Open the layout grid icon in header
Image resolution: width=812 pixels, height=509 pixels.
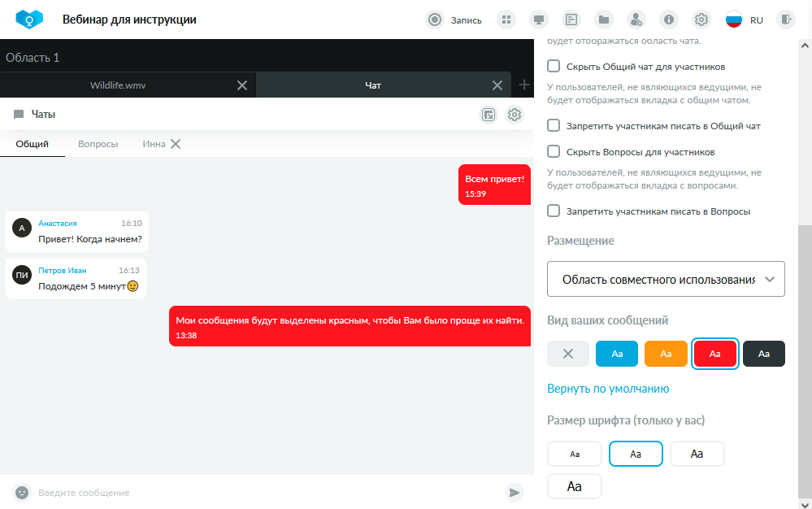coord(506,20)
